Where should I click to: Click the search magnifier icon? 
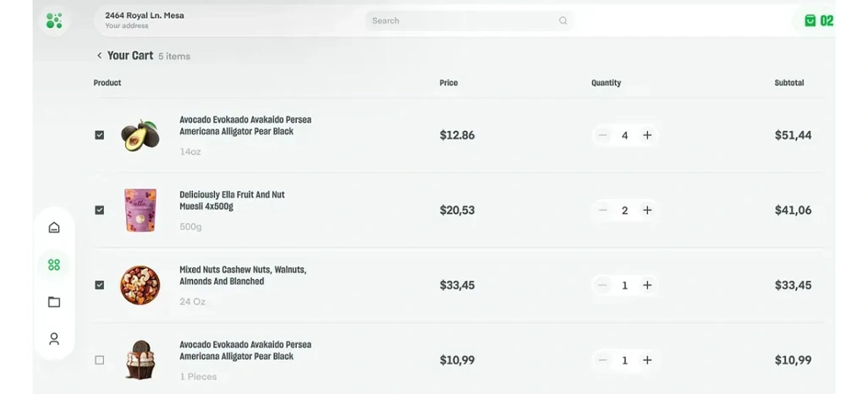tap(563, 21)
